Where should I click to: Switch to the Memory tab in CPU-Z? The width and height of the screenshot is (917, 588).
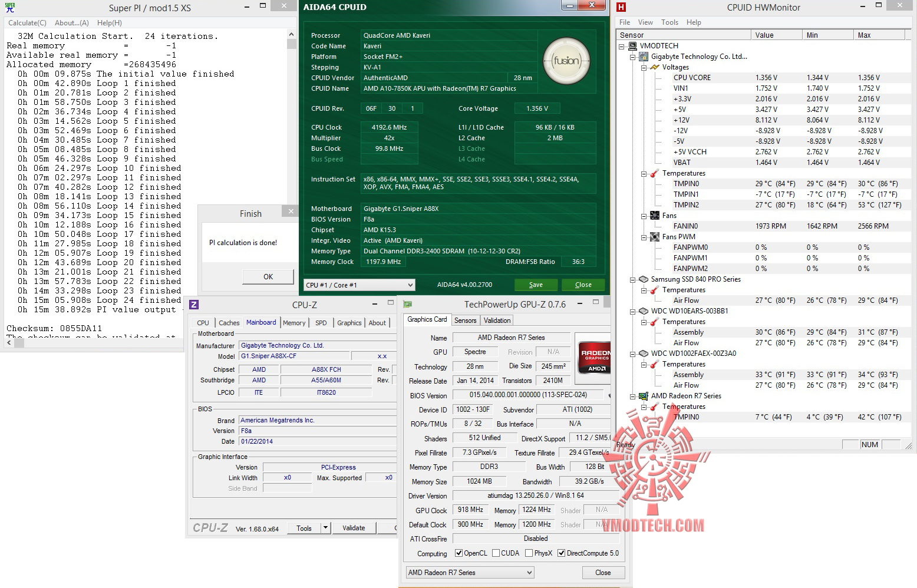(294, 323)
